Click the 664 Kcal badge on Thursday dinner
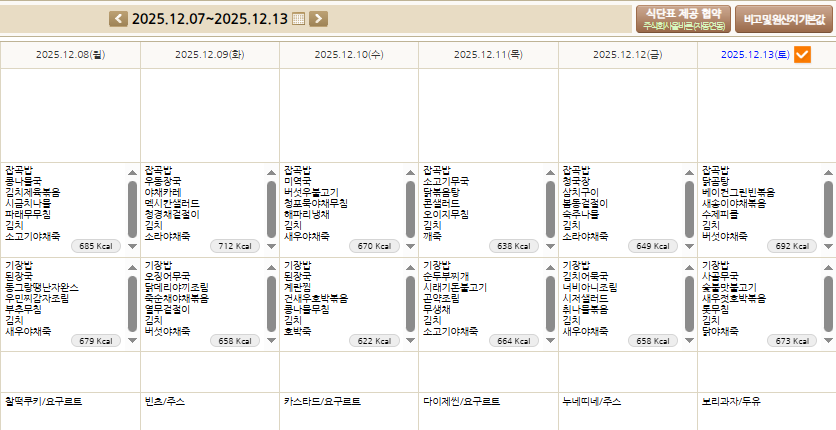 point(516,341)
